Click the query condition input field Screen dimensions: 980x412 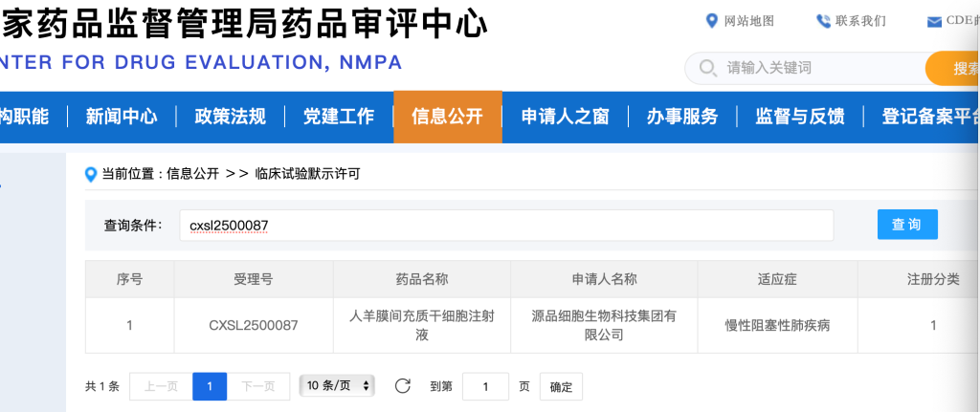pos(506,225)
